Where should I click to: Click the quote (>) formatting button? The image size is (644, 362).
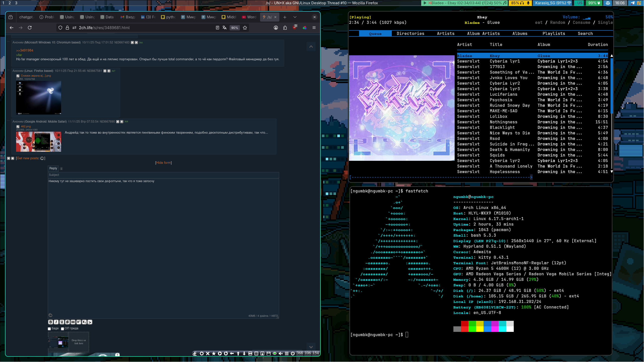(90, 322)
